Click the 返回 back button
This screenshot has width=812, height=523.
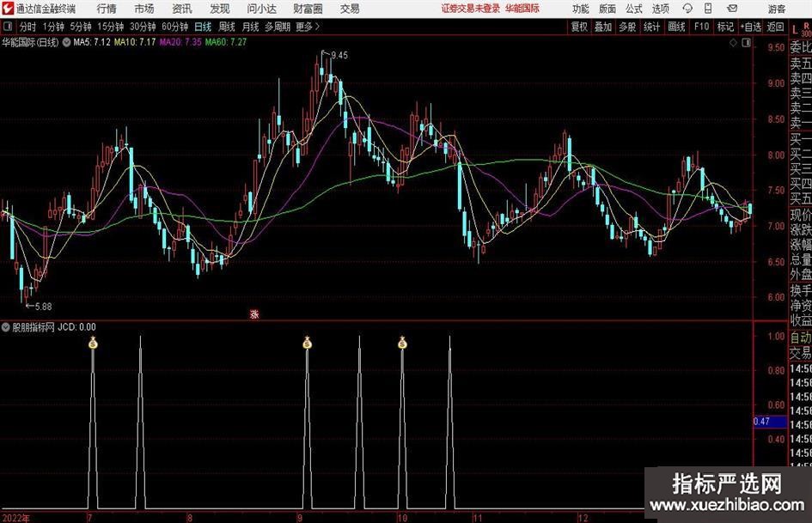775,27
